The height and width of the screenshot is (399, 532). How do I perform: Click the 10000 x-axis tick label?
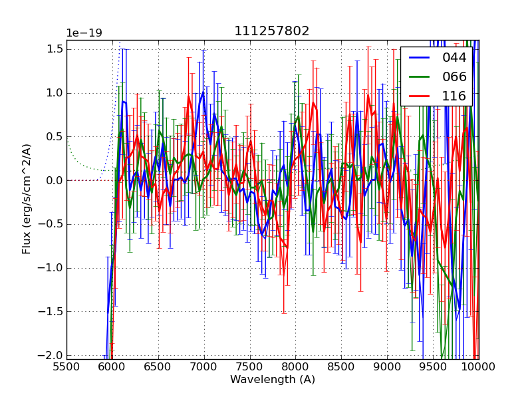click(x=479, y=366)
